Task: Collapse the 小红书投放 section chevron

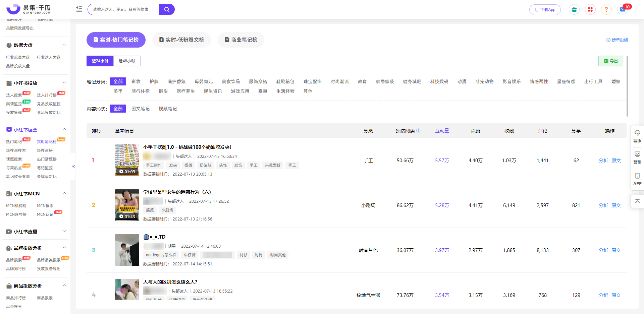Action: click(64, 83)
